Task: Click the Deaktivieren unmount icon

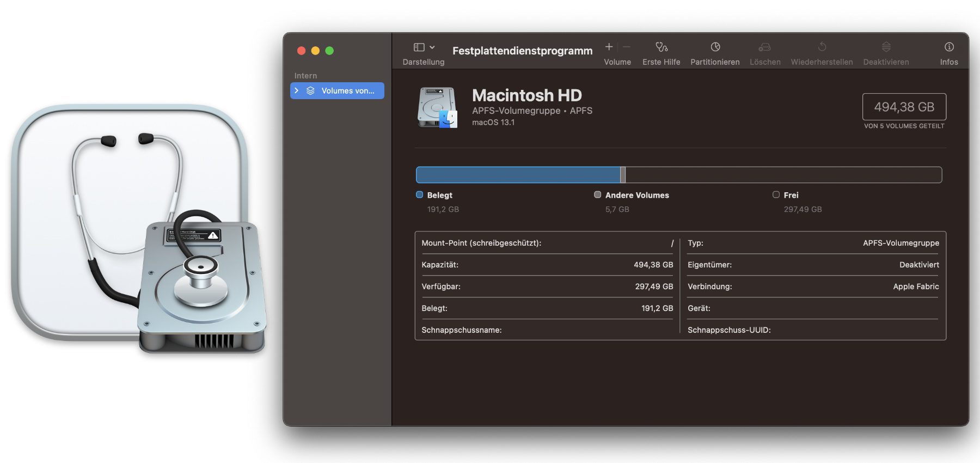Action: click(886, 47)
